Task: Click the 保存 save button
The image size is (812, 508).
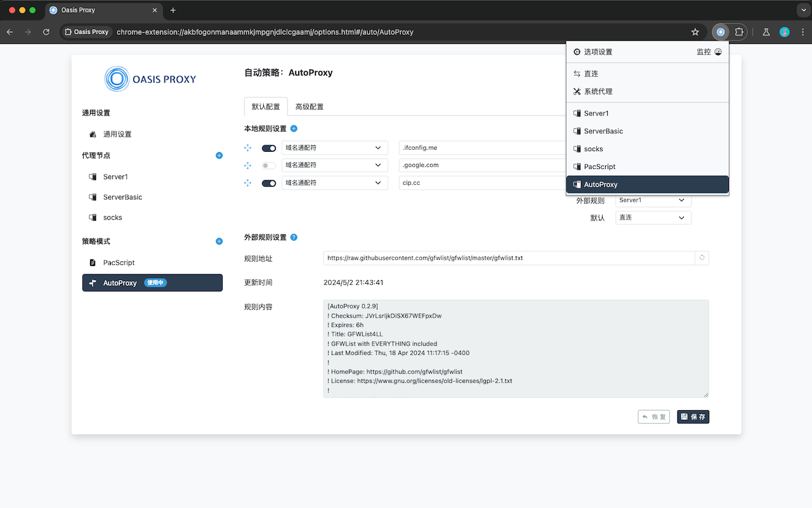Action: point(693,417)
